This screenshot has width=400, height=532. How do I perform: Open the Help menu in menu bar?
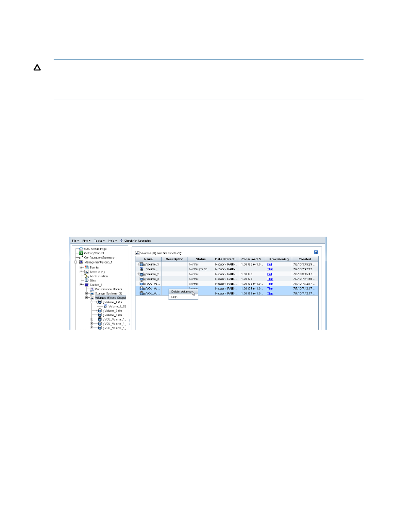click(112, 241)
